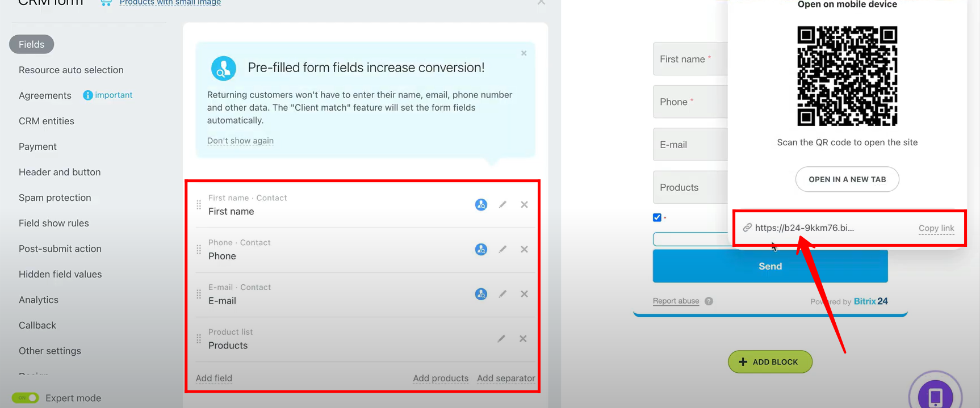Open the Agreements settings section

point(45,95)
